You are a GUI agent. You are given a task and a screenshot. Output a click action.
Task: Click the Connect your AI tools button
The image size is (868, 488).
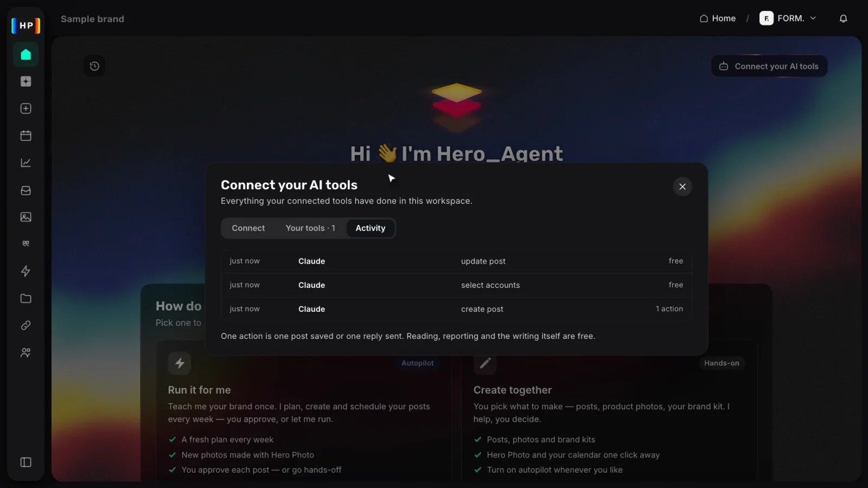point(769,66)
